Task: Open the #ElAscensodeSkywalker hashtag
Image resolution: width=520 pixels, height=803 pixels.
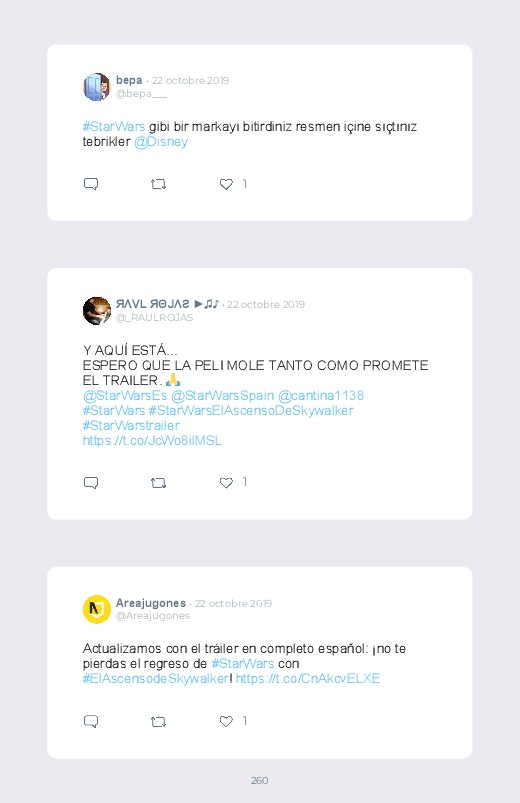Action: (x=156, y=679)
